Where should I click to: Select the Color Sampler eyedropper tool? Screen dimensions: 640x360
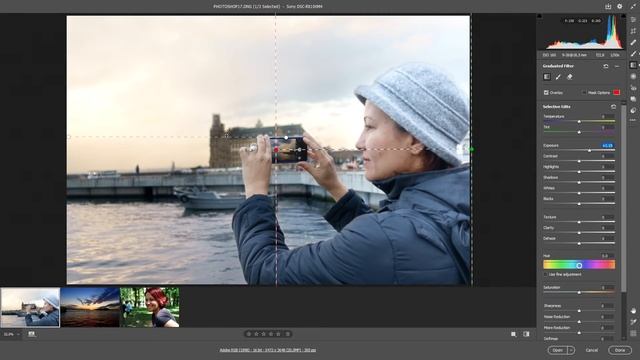click(x=633, y=322)
